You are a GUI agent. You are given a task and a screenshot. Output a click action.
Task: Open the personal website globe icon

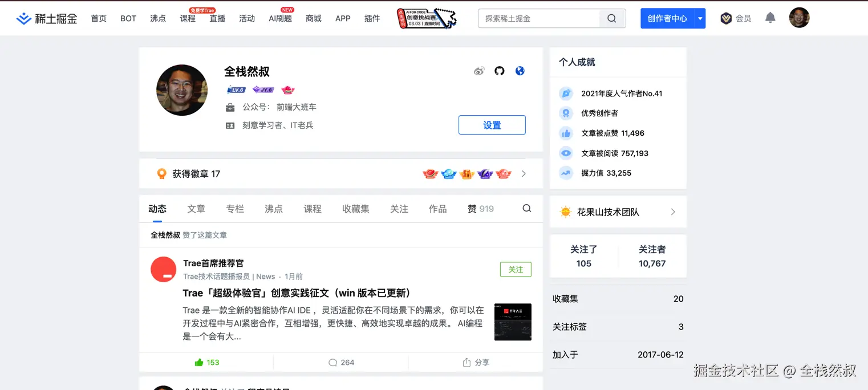point(520,71)
